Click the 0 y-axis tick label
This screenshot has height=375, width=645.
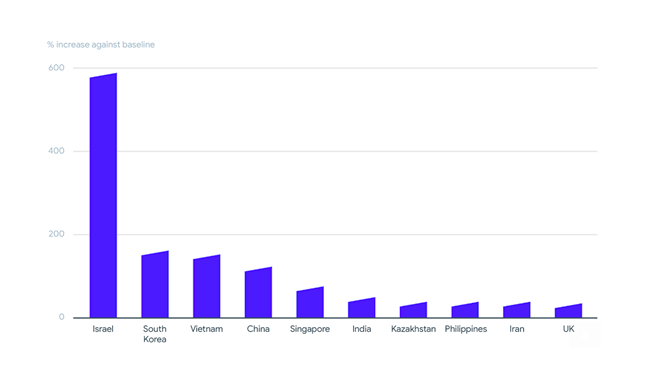61,317
